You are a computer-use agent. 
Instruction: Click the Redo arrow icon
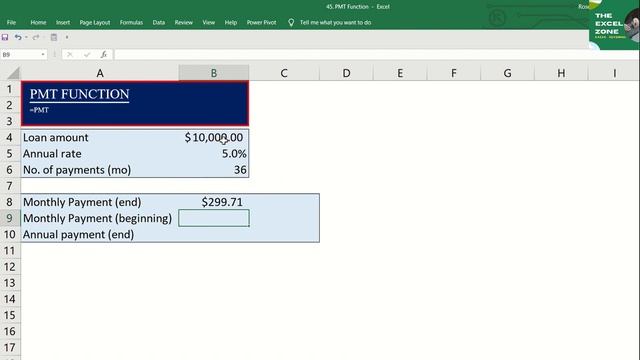(36, 37)
